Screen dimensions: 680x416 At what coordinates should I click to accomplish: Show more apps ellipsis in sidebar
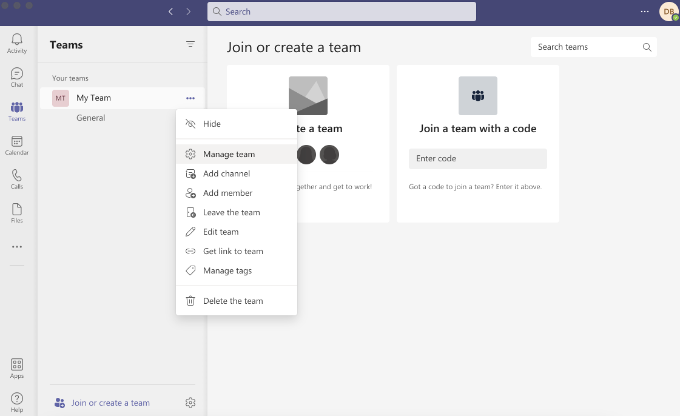click(17, 247)
